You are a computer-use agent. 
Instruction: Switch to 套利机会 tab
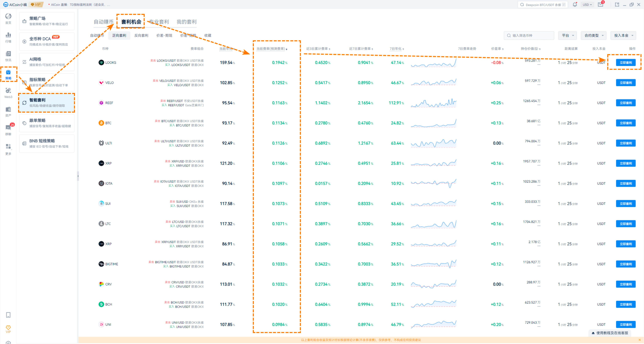click(131, 22)
